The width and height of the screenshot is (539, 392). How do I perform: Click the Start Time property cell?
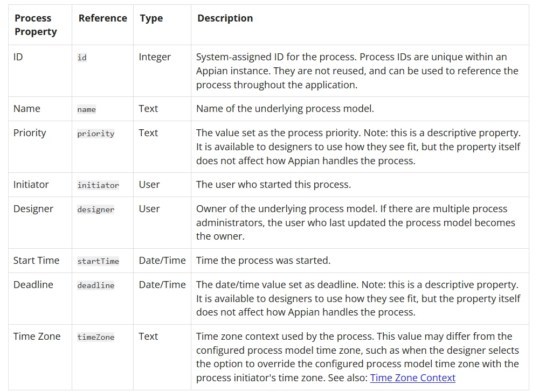(x=36, y=261)
